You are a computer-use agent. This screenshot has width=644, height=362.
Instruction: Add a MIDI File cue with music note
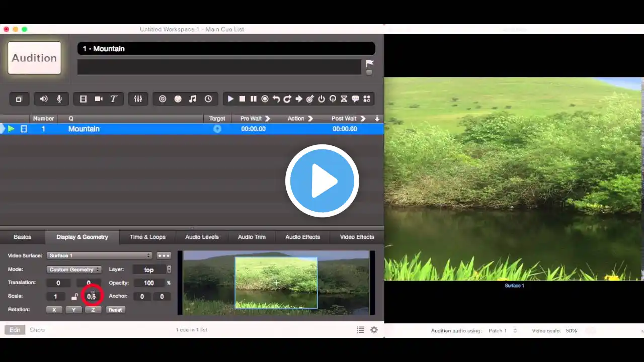(193, 99)
